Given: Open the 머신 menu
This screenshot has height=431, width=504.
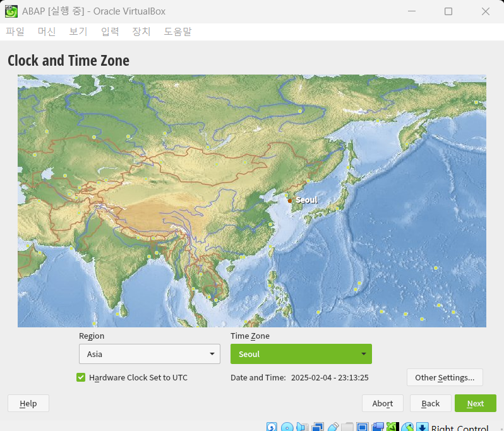Looking at the screenshot, I should click(47, 32).
